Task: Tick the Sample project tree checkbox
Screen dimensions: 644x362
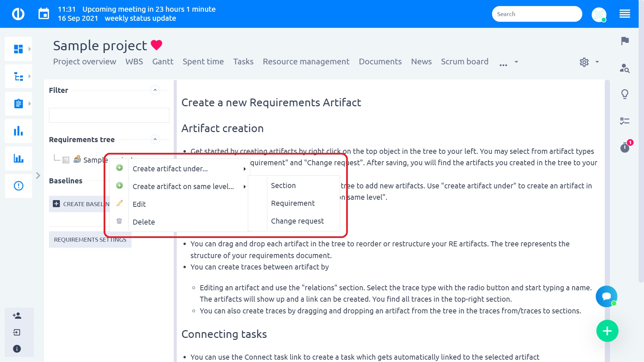Action: (x=66, y=160)
